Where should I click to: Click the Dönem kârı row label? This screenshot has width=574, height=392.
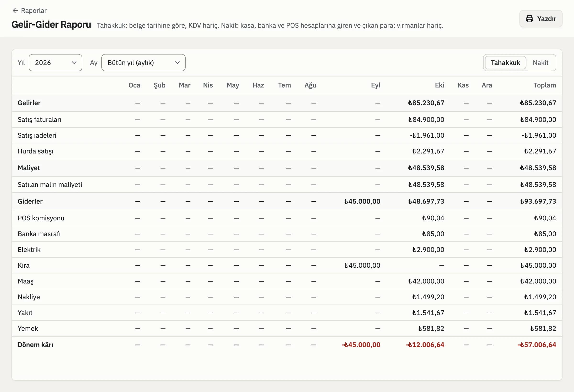pyautogui.click(x=36, y=345)
